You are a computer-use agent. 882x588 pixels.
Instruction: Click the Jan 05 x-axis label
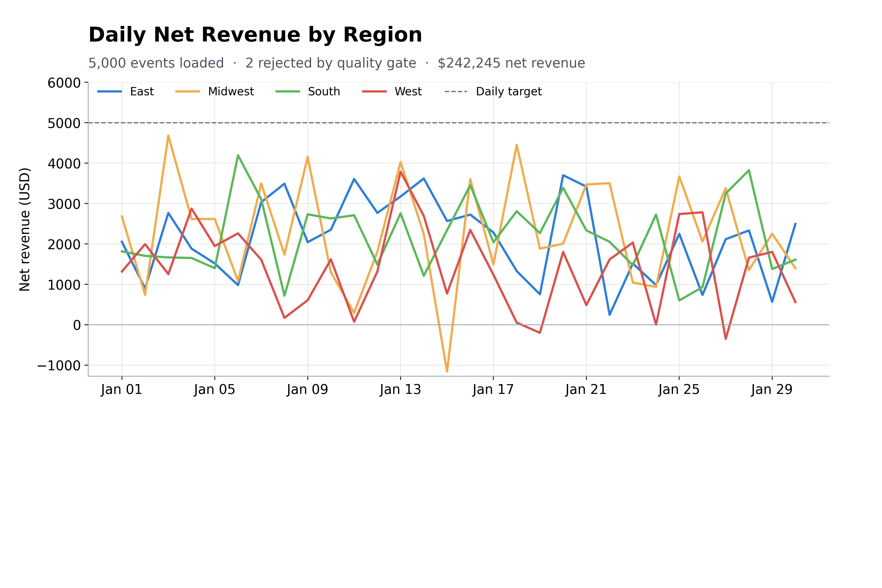coord(215,390)
